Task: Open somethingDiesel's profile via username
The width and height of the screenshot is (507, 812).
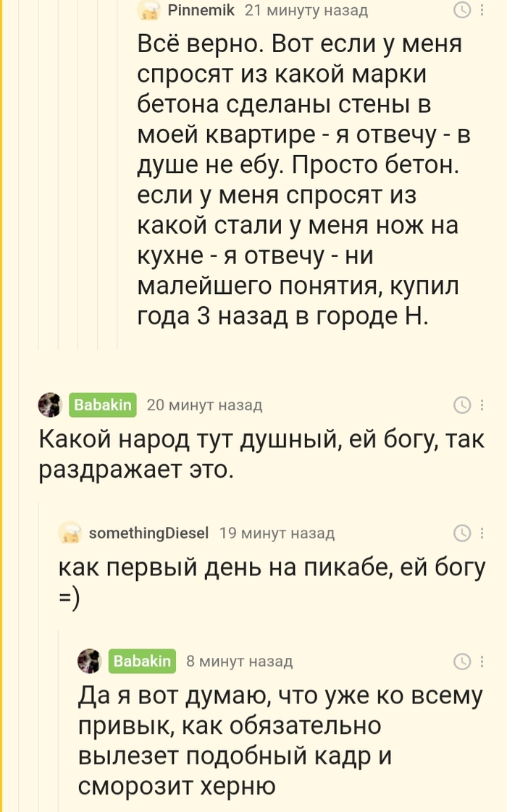Action: tap(148, 533)
